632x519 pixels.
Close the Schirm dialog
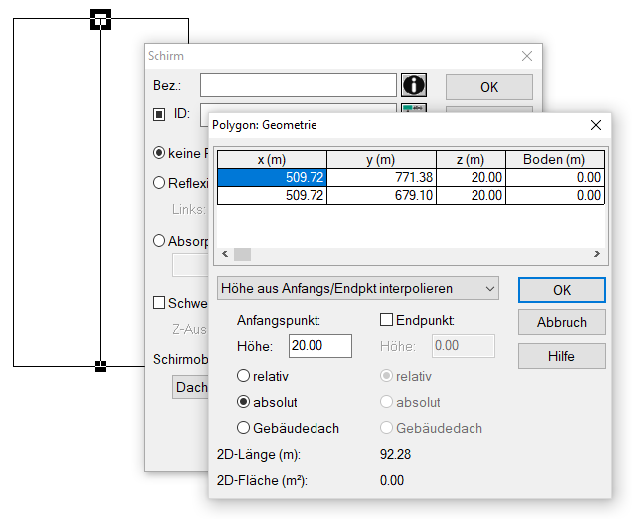(527, 56)
